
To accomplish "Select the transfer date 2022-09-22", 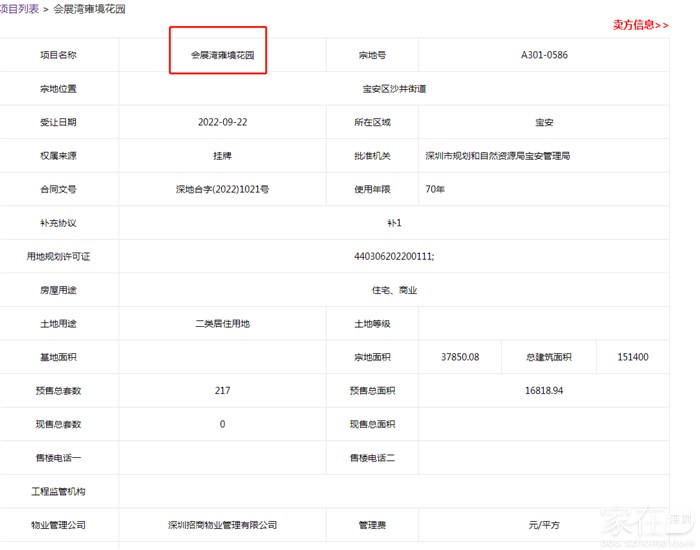I will [222, 122].
